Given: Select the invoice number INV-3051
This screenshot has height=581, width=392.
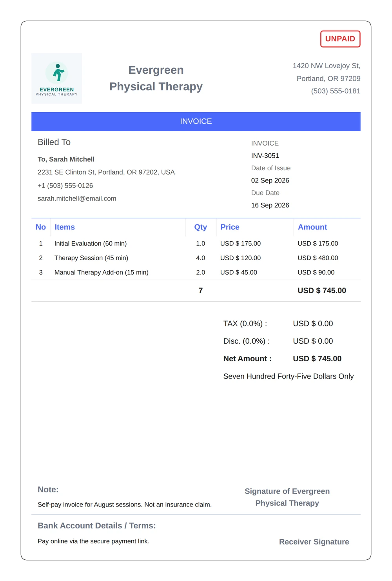Looking at the screenshot, I should coord(265,156).
